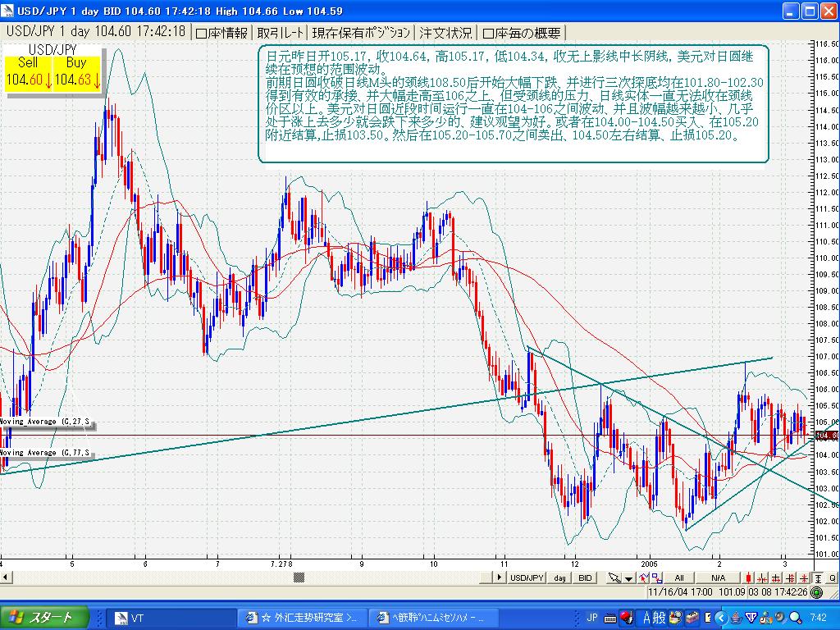840x630 pixels.
Task: Open the 取引レート tab
Action: point(281,33)
